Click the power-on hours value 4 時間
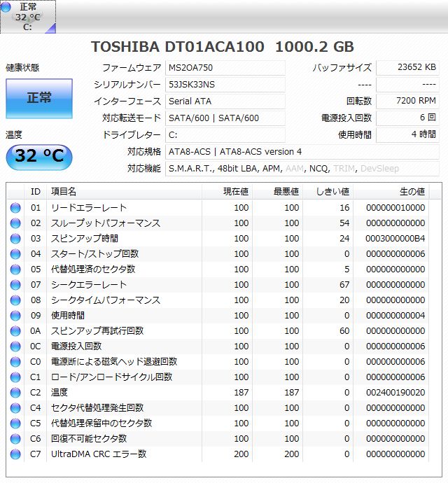The image size is (448, 483). point(407,135)
